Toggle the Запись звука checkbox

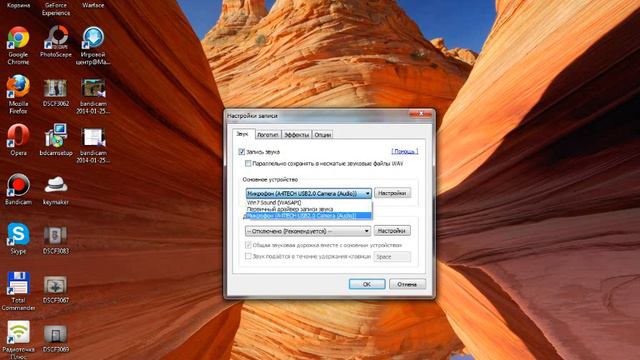pyautogui.click(x=242, y=152)
